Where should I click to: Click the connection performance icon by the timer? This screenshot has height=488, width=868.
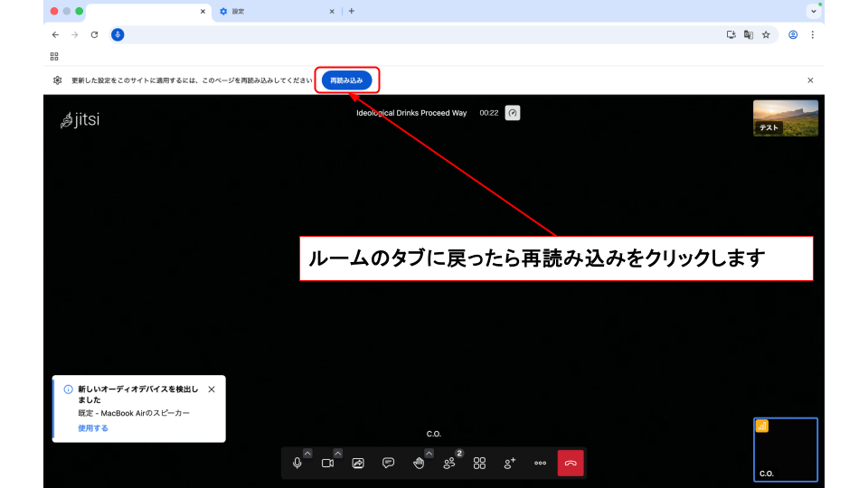[x=512, y=113]
